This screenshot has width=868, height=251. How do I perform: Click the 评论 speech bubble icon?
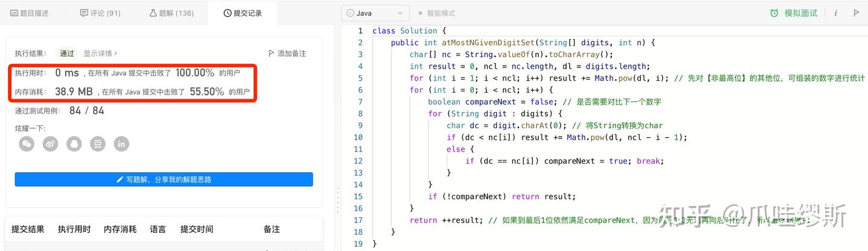[84, 13]
